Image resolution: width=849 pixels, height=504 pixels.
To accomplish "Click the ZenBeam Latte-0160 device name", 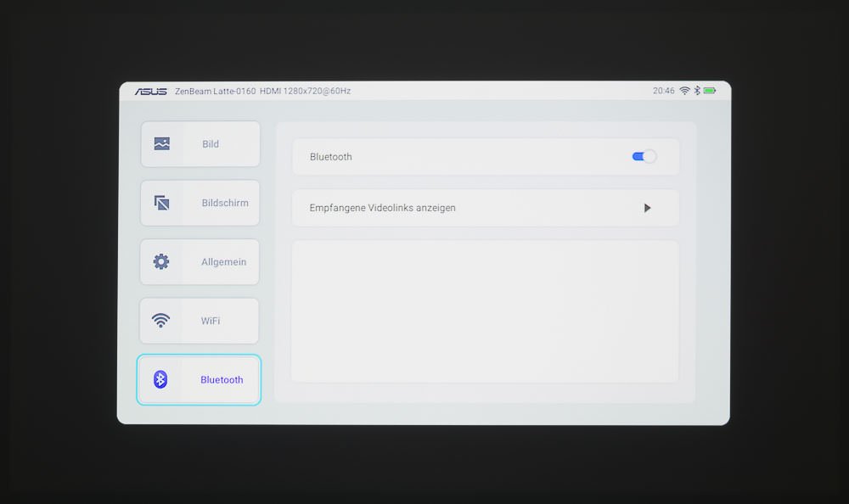I will [x=215, y=91].
